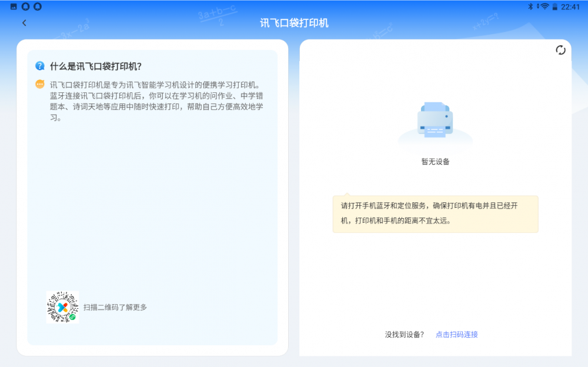
Task: Tap the back arrow in header
Action: pyautogui.click(x=24, y=23)
